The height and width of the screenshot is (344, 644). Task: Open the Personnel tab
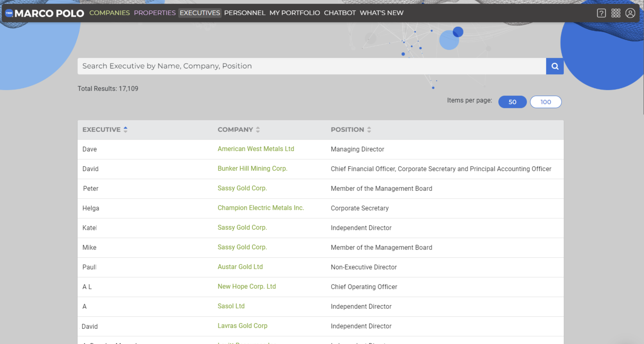click(244, 13)
